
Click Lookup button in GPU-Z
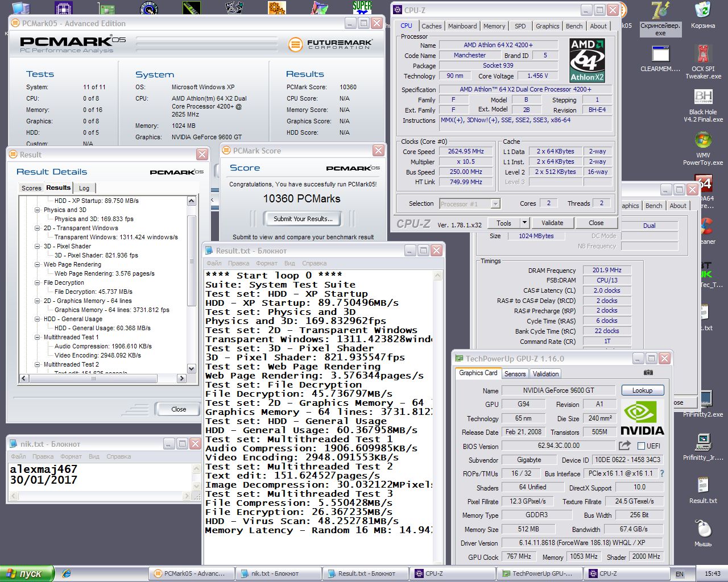click(642, 390)
